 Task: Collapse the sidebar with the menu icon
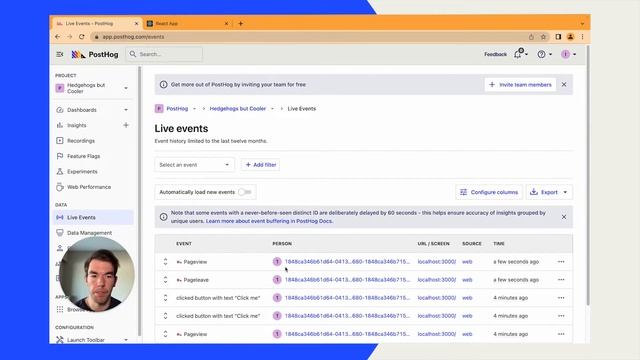click(x=60, y=54)
